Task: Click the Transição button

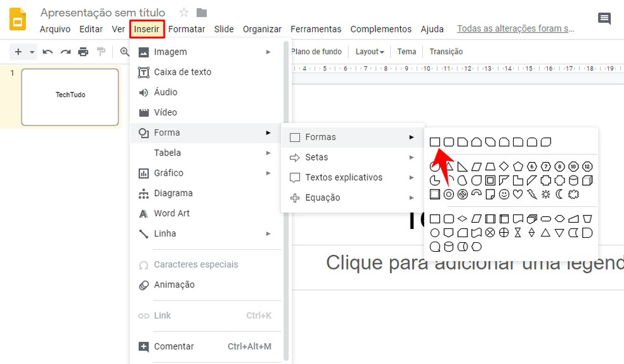Action: 446,52
